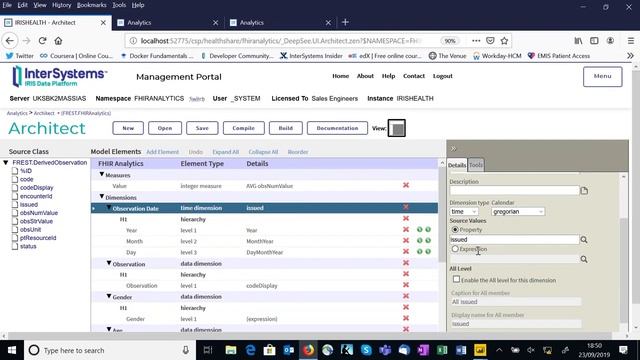This screenshot has width=640, height=360.
Task: Click the Compile button
Action: [x=244, y=128]
